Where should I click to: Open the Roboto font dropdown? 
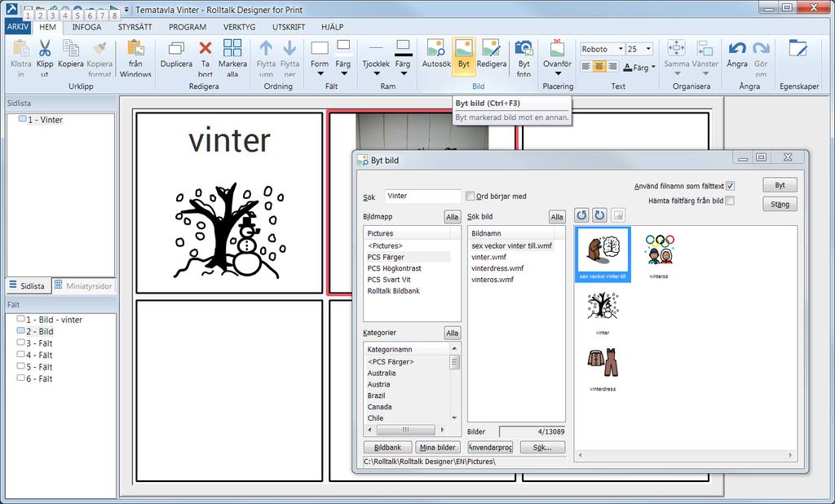[x=621, y=49]
